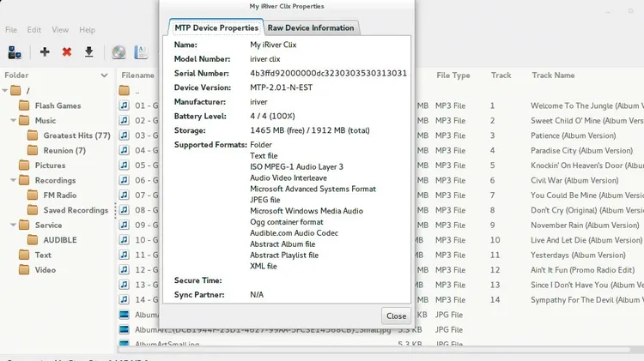Click the XML file format entry
This screenshot has width=644, height=361.
pyautogui.click(x=264, y=266)
